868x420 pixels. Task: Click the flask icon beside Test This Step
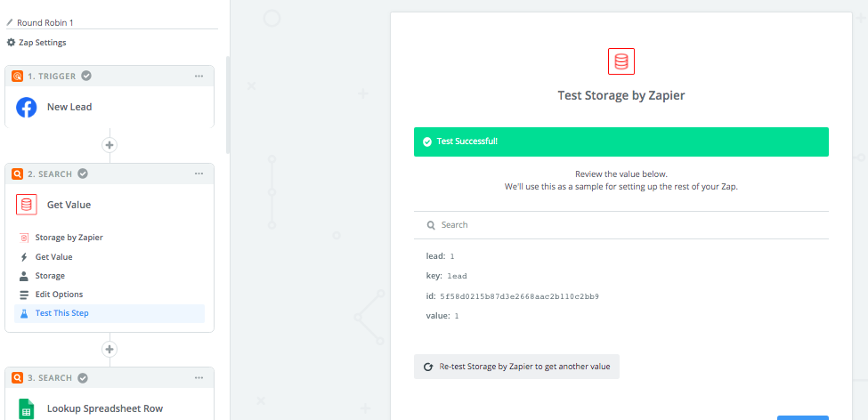[x=24, y=313]
